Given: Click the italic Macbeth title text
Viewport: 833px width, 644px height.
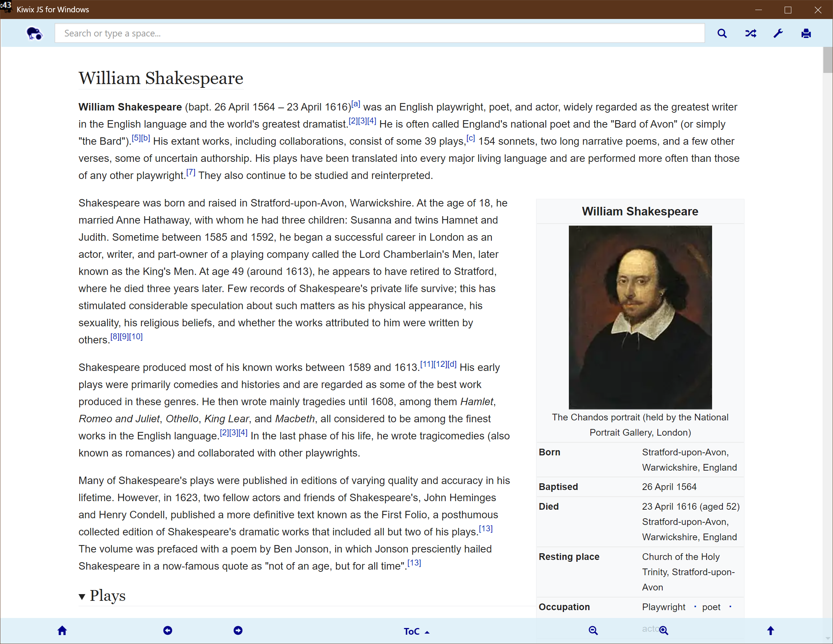Looking at the screenshot, I should [x=295, y=419].
